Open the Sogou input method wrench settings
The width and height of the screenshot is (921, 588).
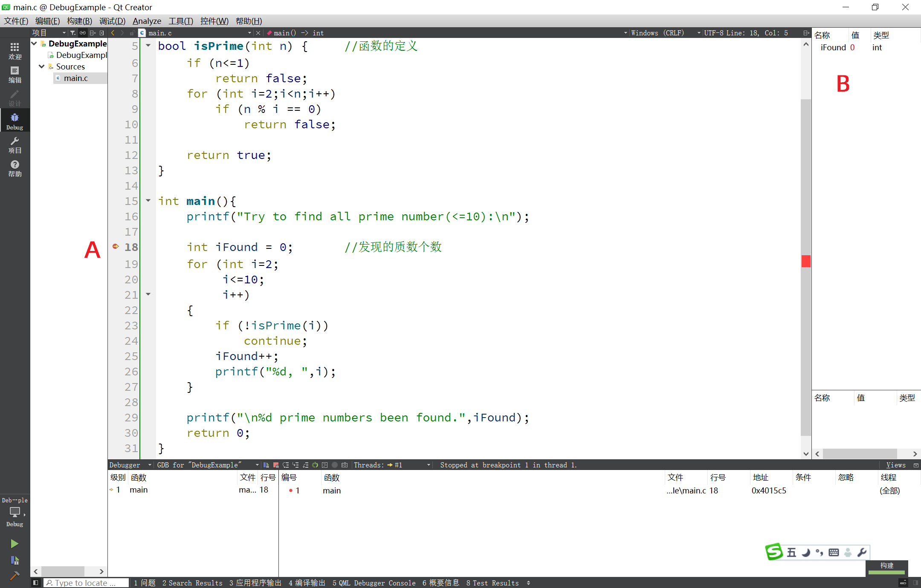pyautogui.click(x=862, y=552)
